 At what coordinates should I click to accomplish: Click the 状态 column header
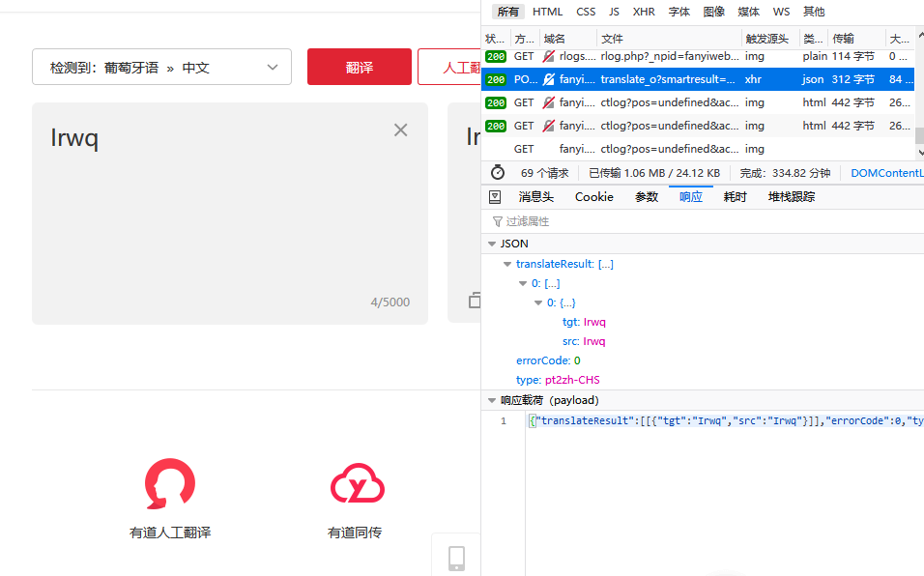[x=495, y=39]
